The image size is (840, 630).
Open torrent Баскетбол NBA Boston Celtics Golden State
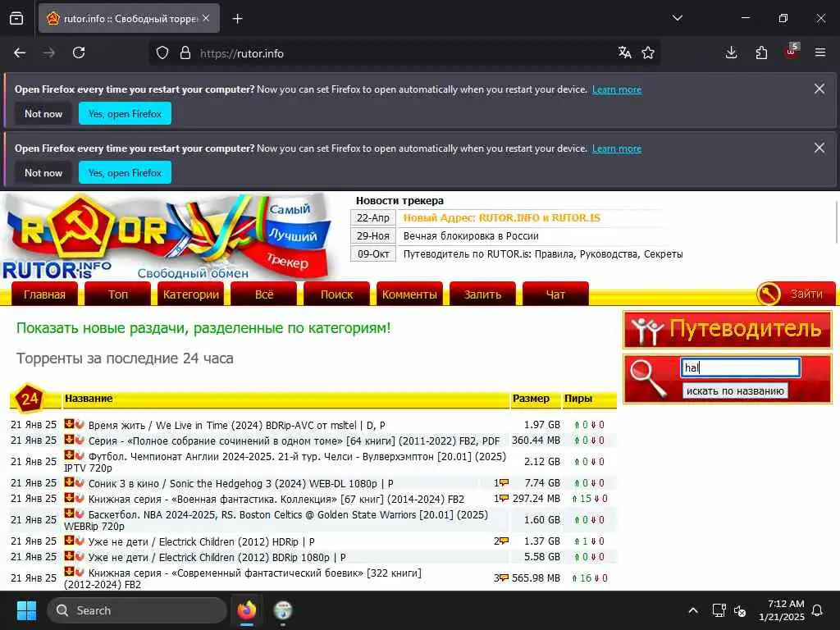[x=276, y=520]
